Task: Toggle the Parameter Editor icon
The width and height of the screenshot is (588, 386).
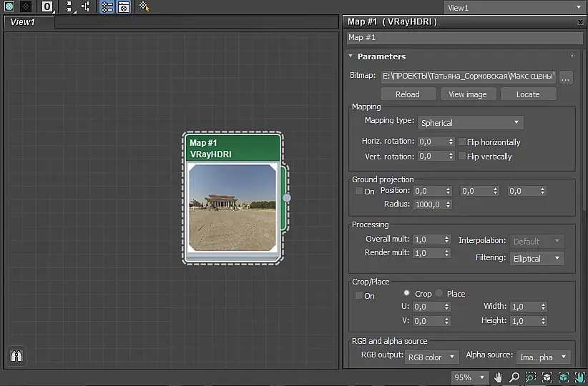Action: pos(123,7)
